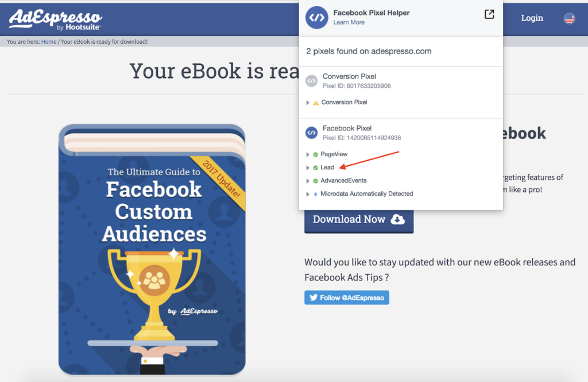Click the Conversion Pixel heading text
The image size is (588, 382).
coord(349,76)
